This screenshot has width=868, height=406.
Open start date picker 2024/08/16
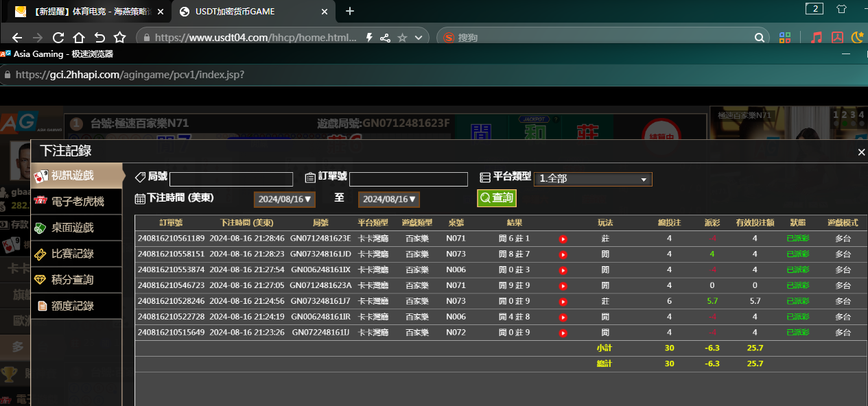click(284, 200)
